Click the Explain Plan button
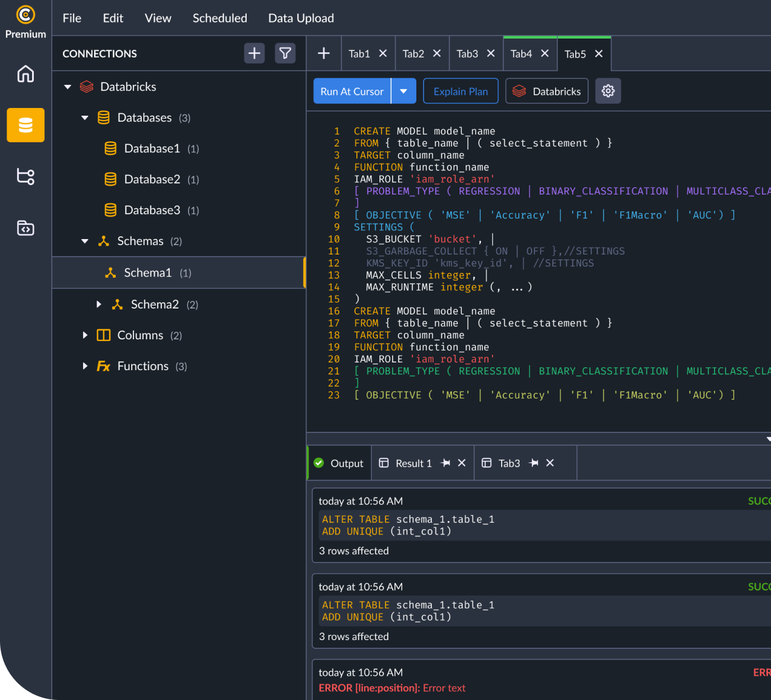 [461, 91]
